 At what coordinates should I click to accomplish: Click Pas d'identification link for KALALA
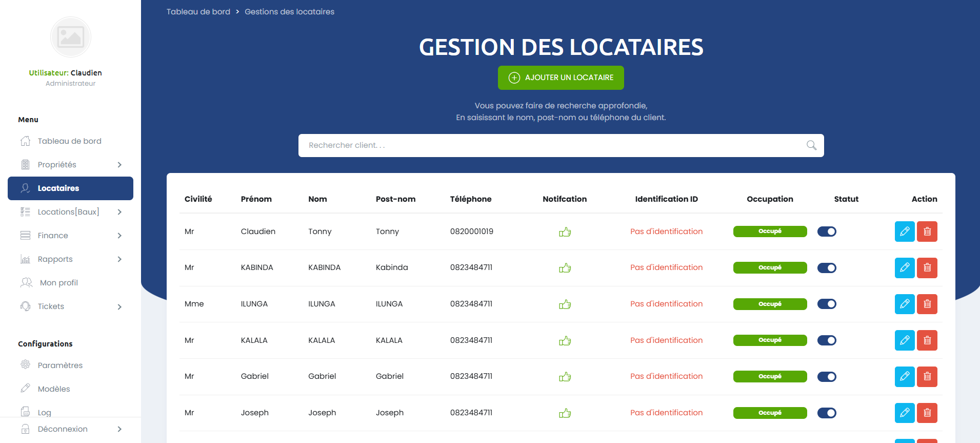click(x=666, y=340)
